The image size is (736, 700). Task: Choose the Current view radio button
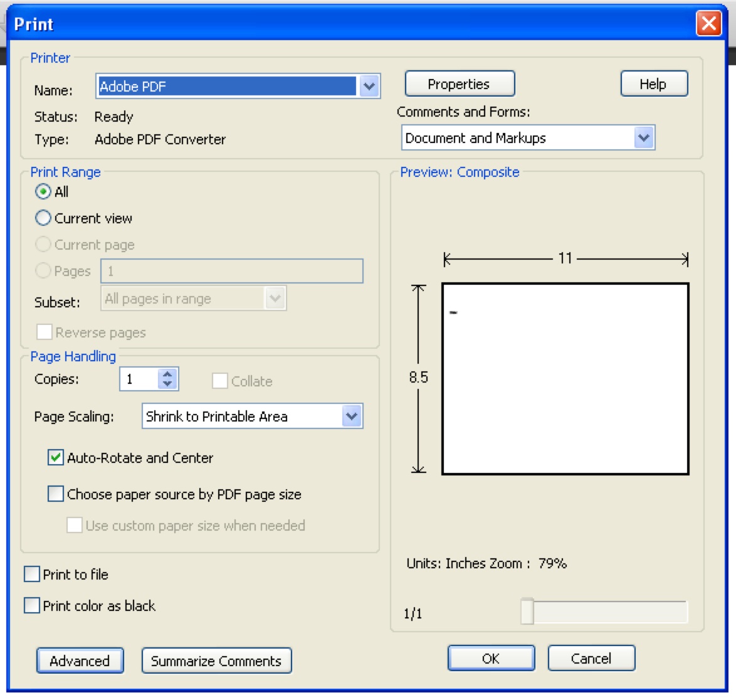tap(43, 218)
